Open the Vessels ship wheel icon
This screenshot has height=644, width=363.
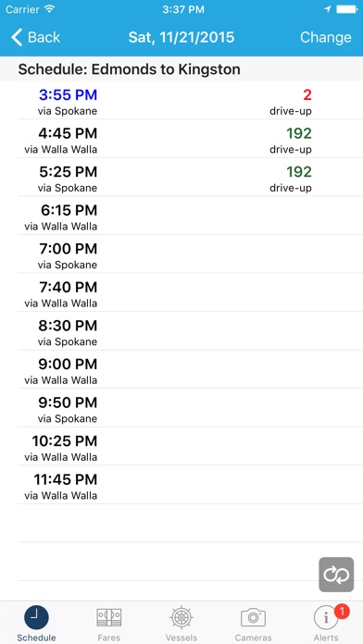[181, 618]
